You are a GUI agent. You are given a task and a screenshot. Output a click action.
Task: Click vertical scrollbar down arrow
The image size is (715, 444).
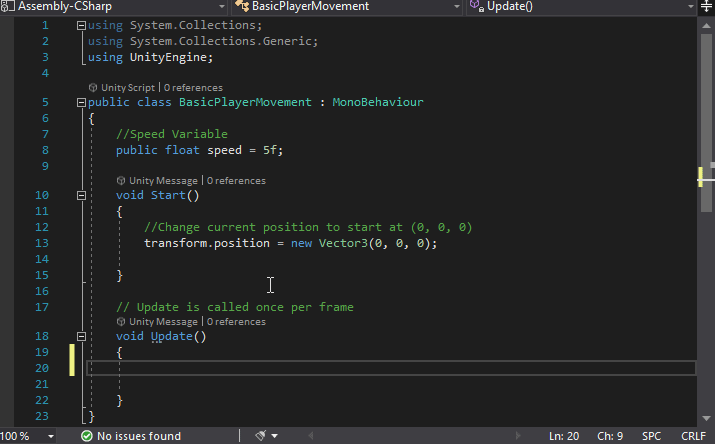pyautogui.click(x=706, y=418)
